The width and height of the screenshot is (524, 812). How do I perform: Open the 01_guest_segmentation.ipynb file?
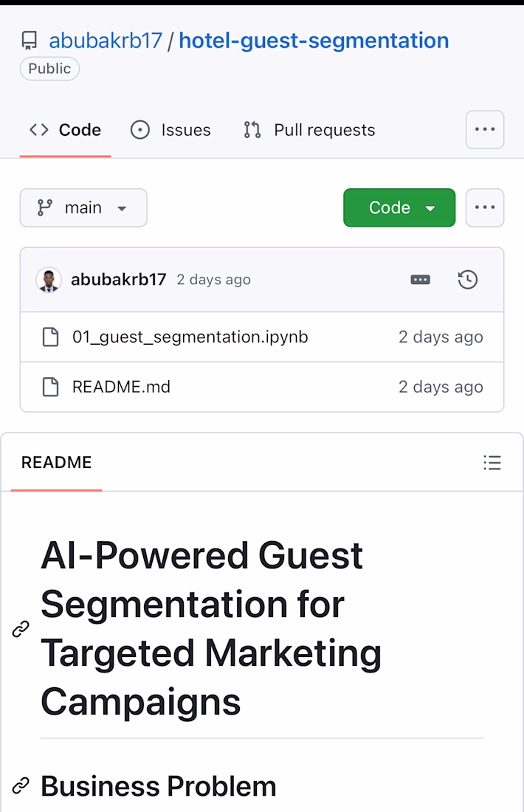[x=190, y=337]
